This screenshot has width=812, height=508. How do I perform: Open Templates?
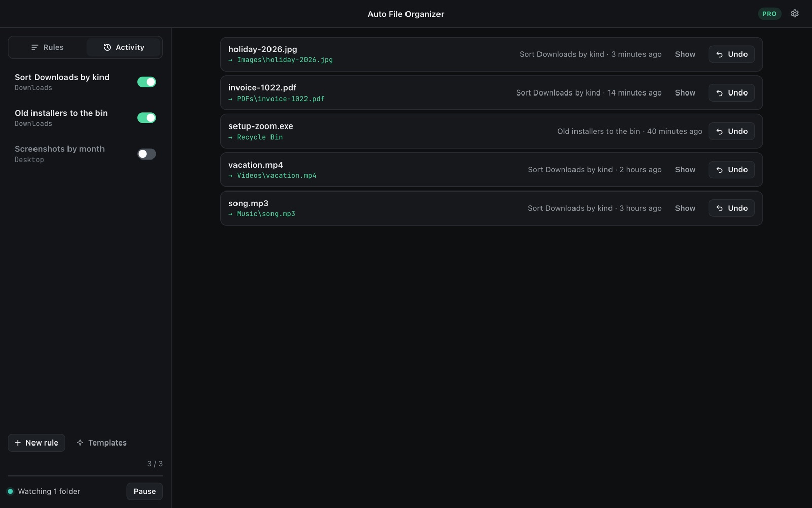[x=101, y=442]
